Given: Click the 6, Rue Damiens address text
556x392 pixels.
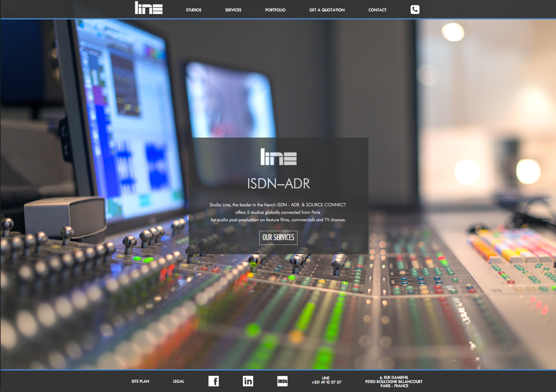Looking at the screenshot, I should (394, 377).
